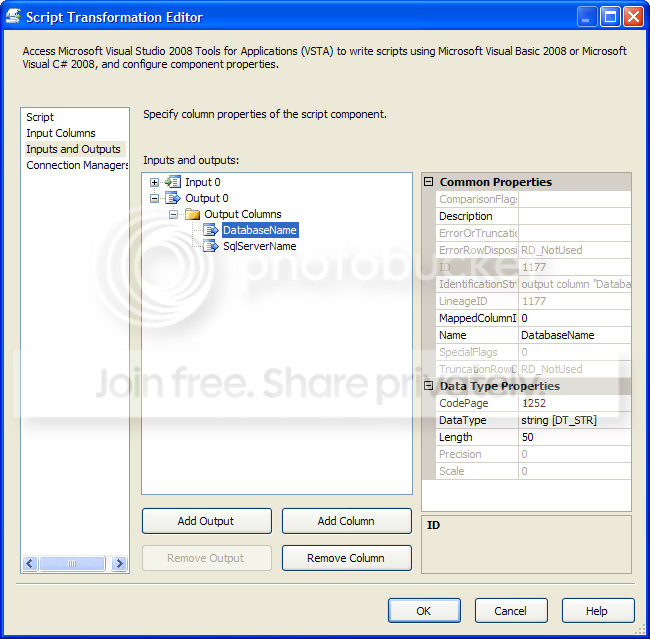Click the SqlServerName column icon

tap(211, 246)
